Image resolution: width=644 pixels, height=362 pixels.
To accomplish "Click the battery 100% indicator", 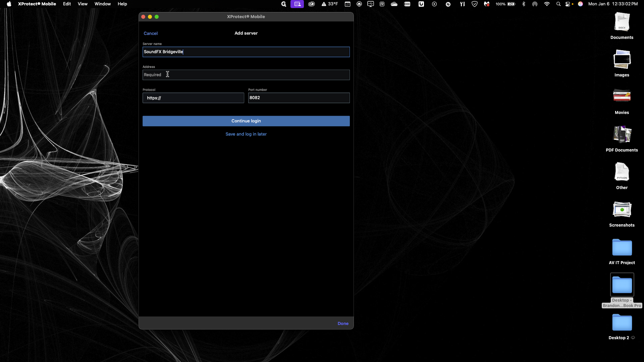I will tap(505, 4).
